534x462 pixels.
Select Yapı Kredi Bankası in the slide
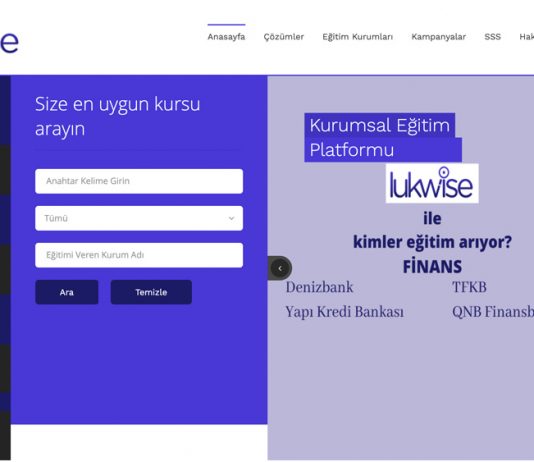point(344,312)
